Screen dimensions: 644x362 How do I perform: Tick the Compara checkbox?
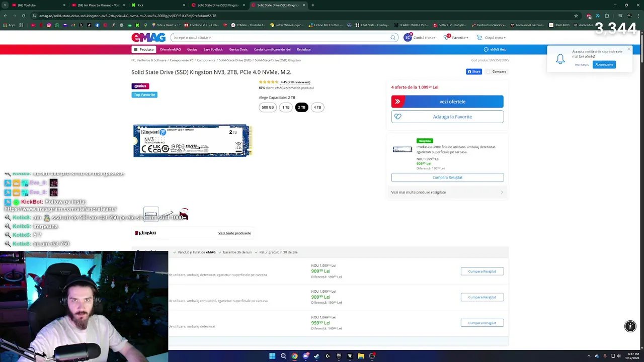point(488,72)
